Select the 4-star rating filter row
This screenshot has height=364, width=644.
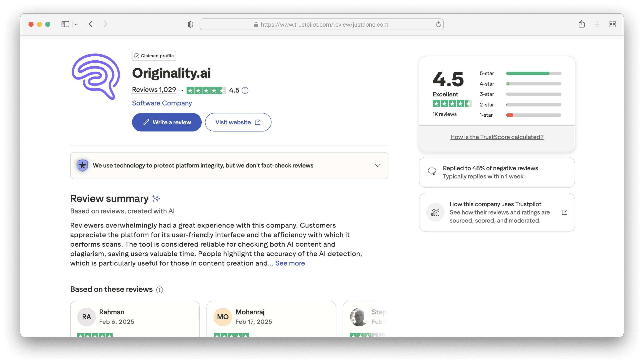pos(520,84)
